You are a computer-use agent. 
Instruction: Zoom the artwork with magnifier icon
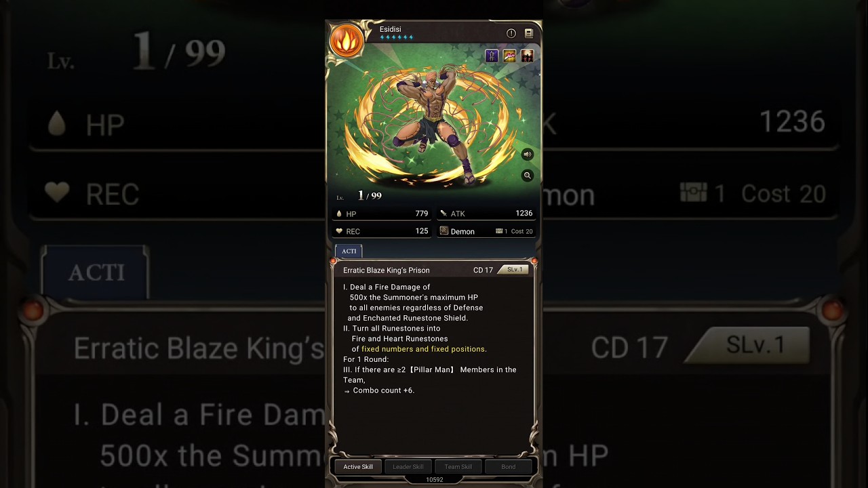click(x=527, y=176)
